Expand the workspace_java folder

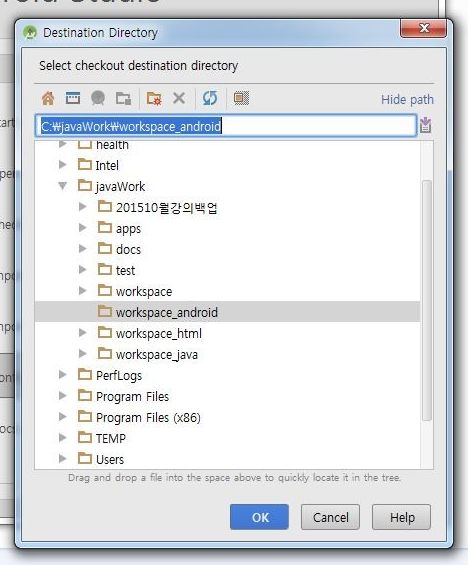tap(83, 354)
